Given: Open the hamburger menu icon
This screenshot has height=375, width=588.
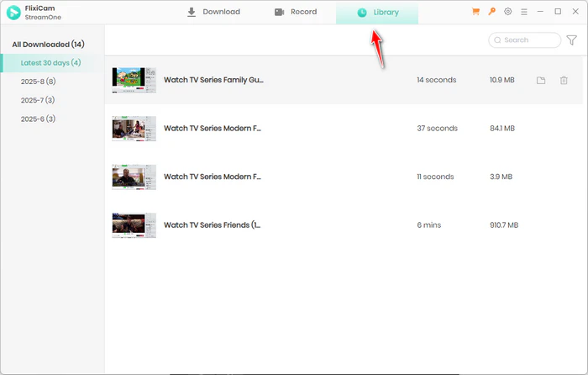Looking at the screenshot, I should coord(524,13).
